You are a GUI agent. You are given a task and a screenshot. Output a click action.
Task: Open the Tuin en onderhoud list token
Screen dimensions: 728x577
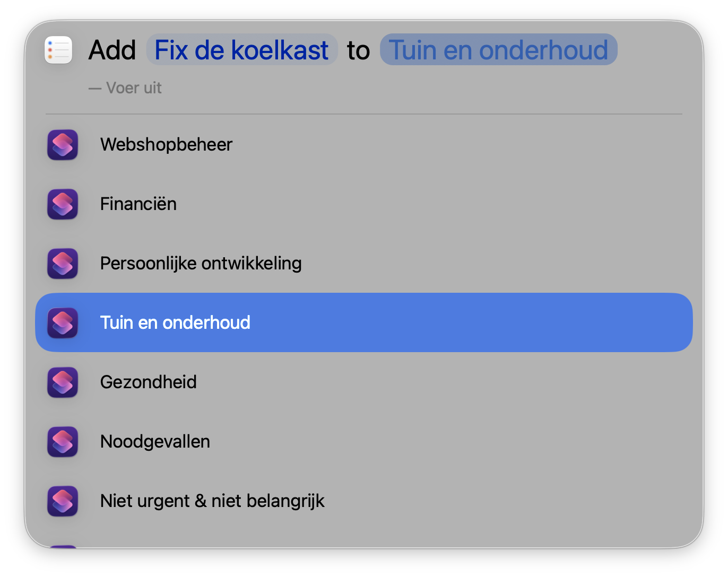coord(498,50)
